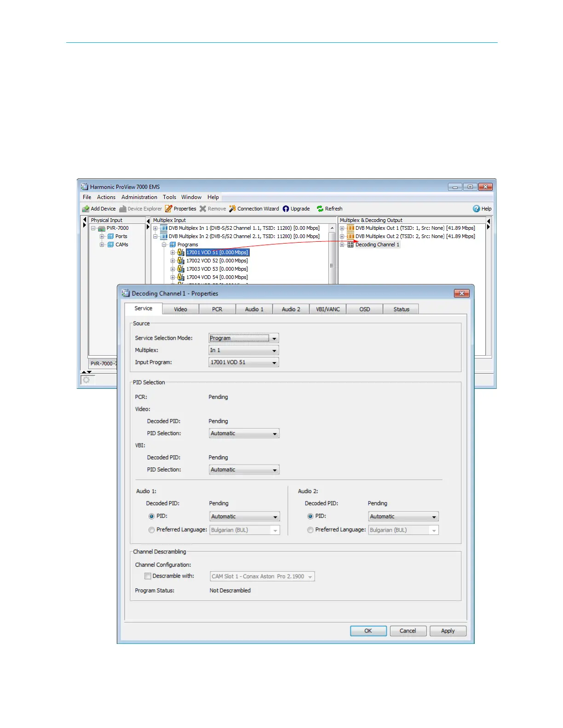Click the DVB Multiplex In 2 icon

pos(164,237)
